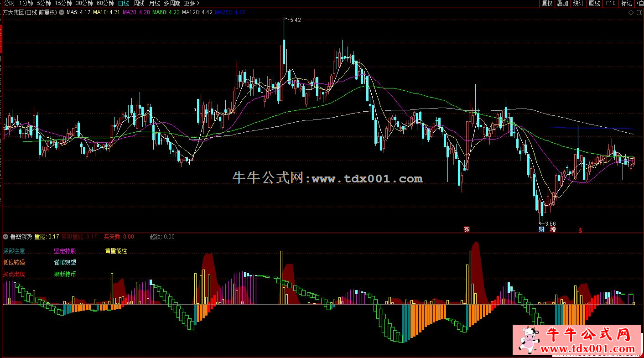Click the red 增 event marker

553,229
